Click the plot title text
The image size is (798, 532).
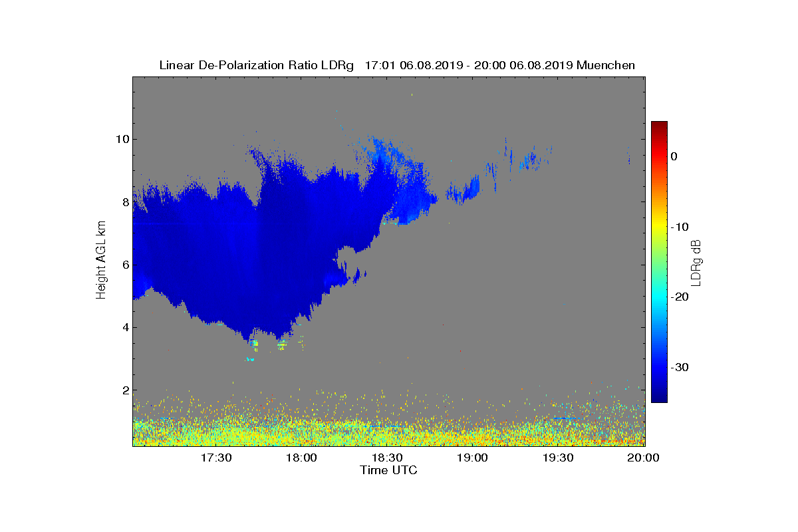397,65
